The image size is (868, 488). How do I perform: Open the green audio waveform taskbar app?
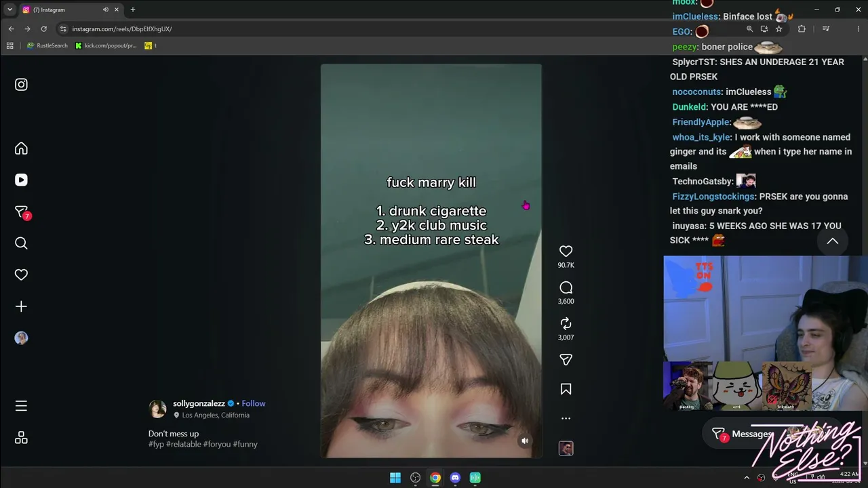tap(475, 478)
